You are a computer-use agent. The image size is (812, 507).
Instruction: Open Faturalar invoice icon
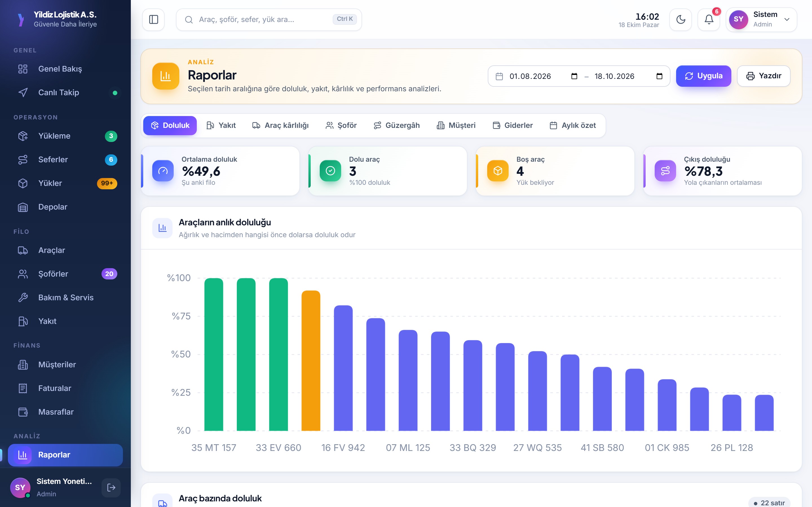(23, 388)
